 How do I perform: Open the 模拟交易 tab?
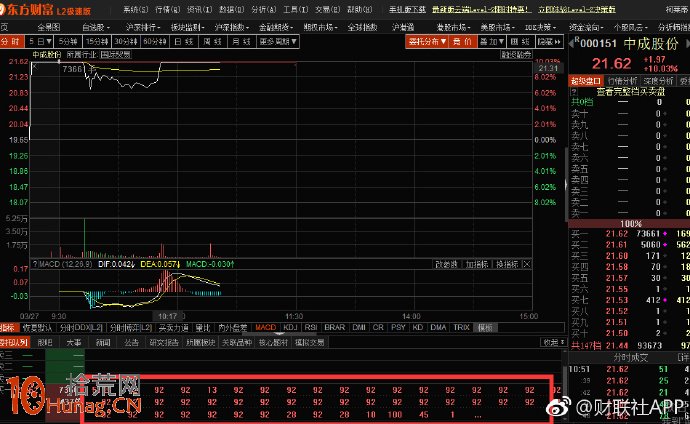point(309,342)
